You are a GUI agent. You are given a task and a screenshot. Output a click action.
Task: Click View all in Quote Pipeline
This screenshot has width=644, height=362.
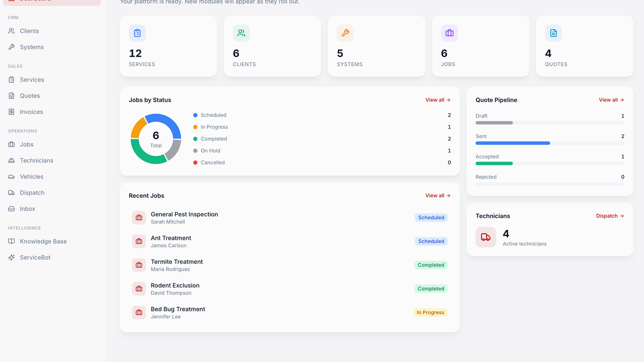[x=611, y=100]
